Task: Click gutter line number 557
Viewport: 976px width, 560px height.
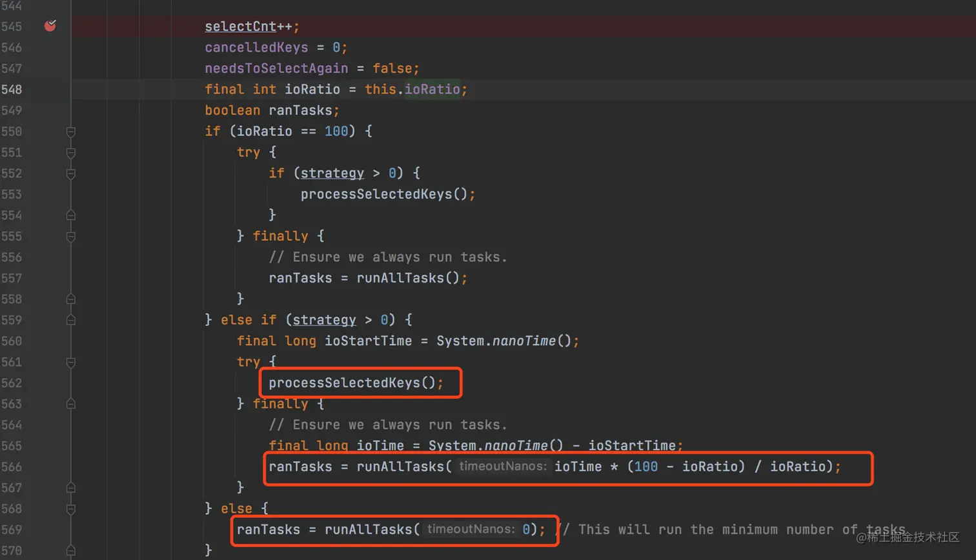Action: point(12,278)
